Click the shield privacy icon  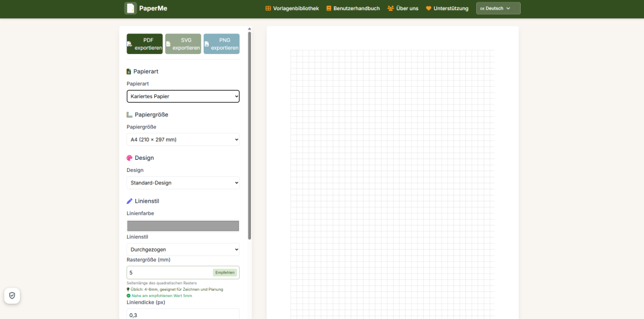[x=12, y=295]
